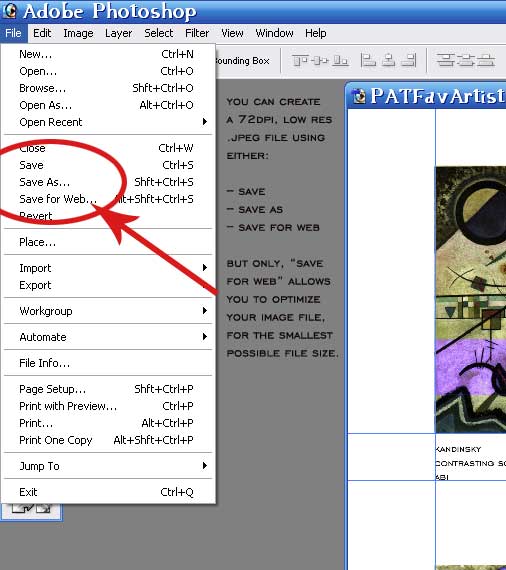The width and height of the screenshot is (506, 570).
Task: Open the Help menu
Action: (316, 33)
